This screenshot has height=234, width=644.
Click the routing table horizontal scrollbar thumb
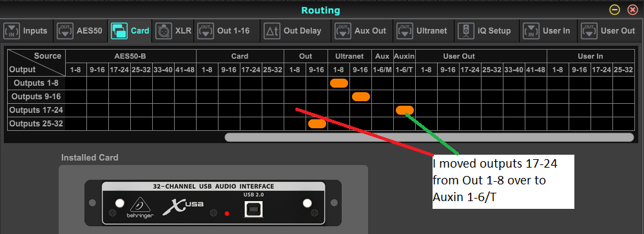tap(429, 137)
